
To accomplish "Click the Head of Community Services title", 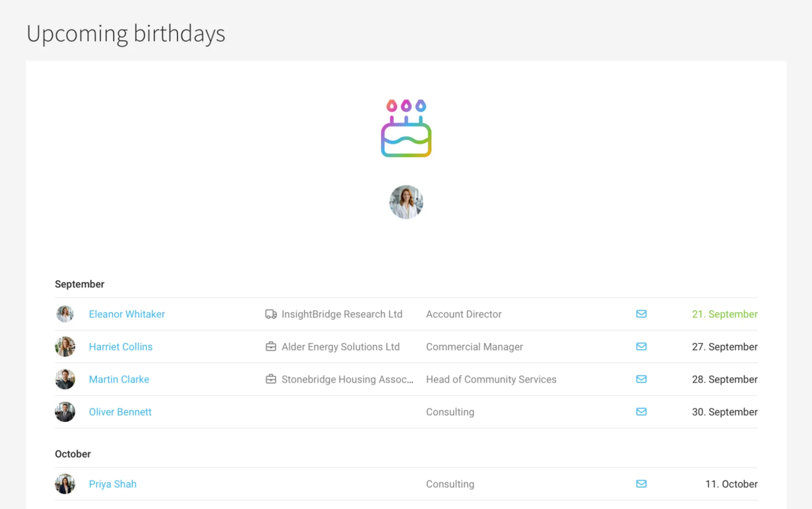I will (x=491, y=379).
